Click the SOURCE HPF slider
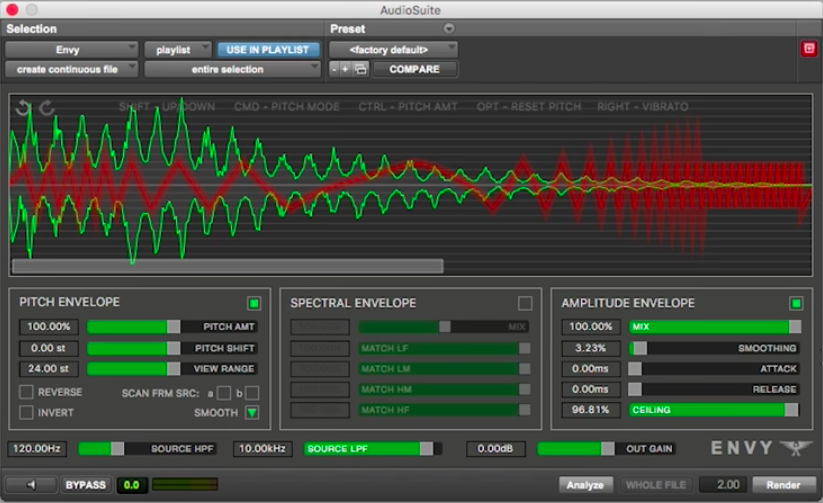The height and width of the screenshot is (503, 823). coord(147,448)
